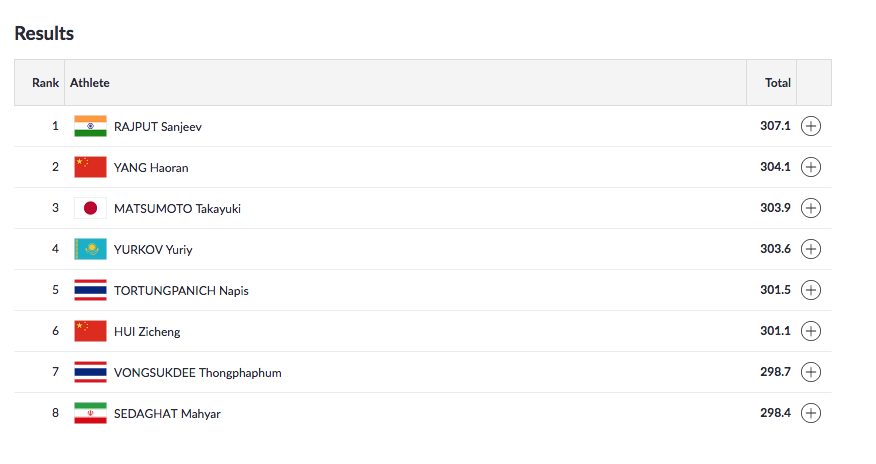
Task: Expand details for RAJPUT Sanjeev's result
Action: click(811, 126)
